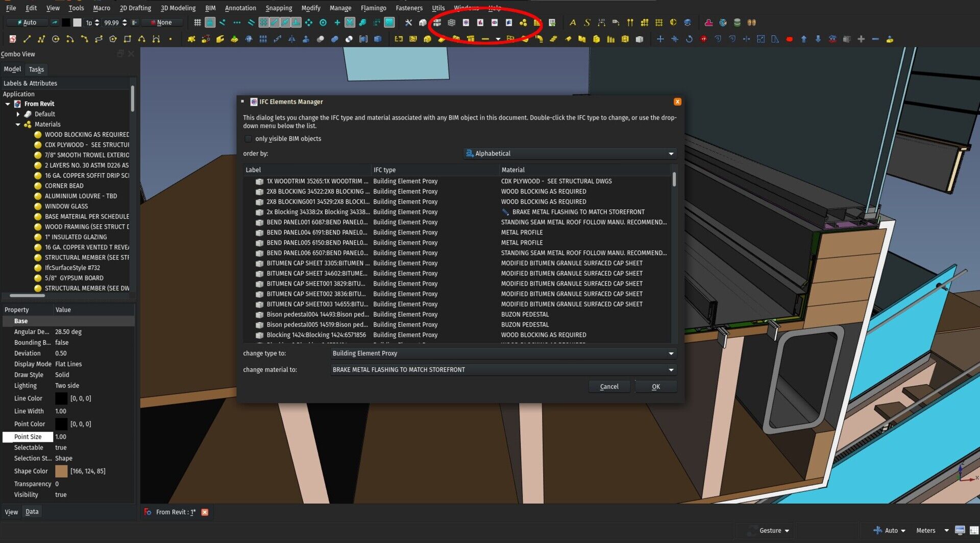Switch to the Tasks tab
Screen dimensions: 980x543
tap(36, 69)
